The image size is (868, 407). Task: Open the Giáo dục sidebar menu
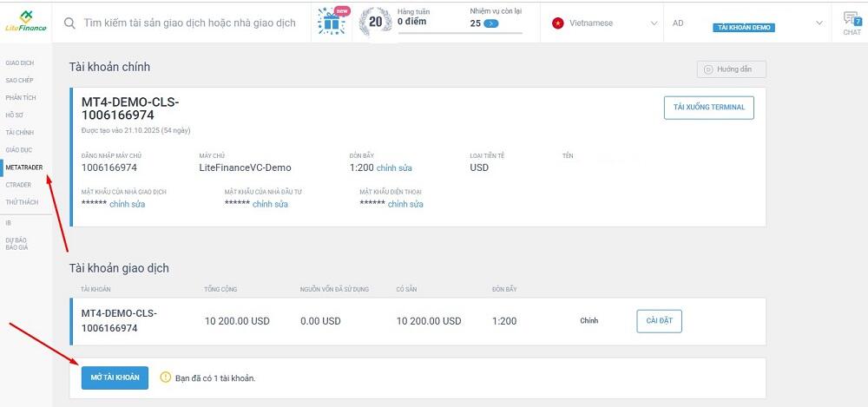(19, 150)
